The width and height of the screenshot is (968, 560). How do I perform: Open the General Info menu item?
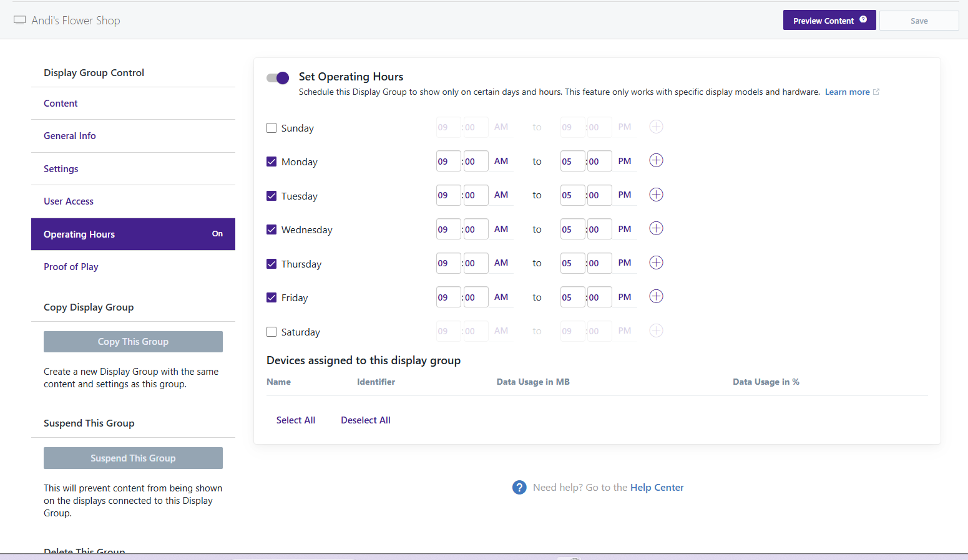[x=133, y=136]
